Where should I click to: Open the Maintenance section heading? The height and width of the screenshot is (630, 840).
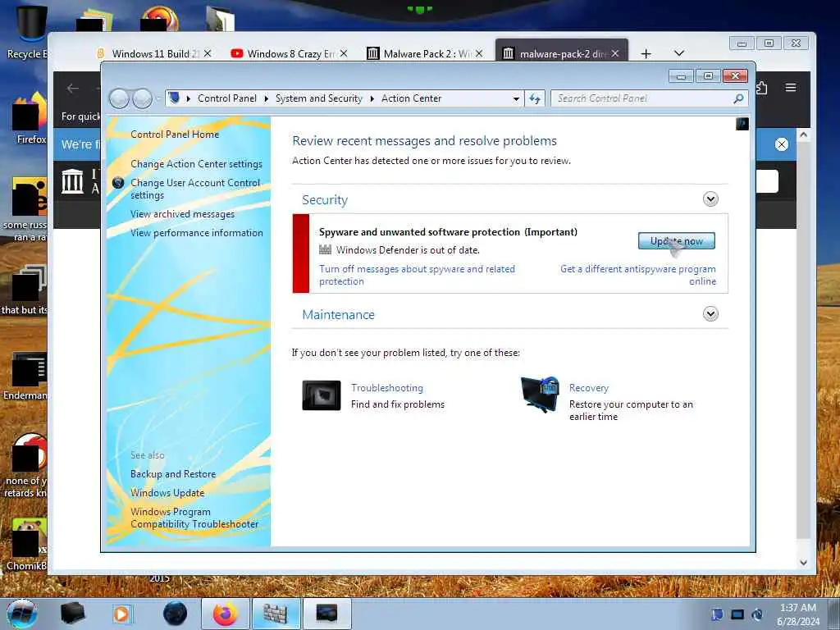338,314
